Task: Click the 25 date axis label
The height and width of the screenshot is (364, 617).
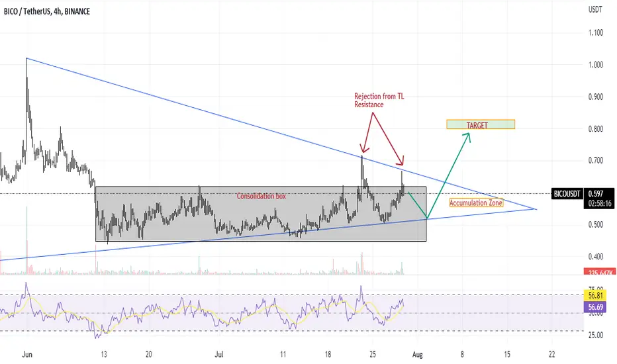Action: coord(373,355)
